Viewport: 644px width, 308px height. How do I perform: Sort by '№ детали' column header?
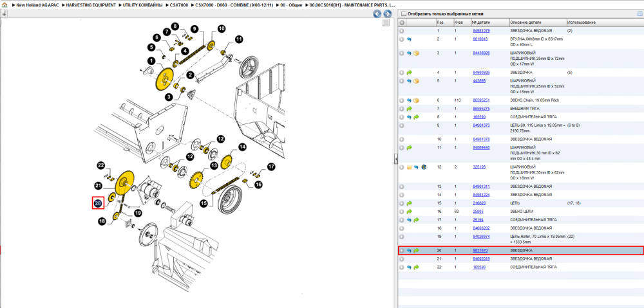click(x=489, y=23)
